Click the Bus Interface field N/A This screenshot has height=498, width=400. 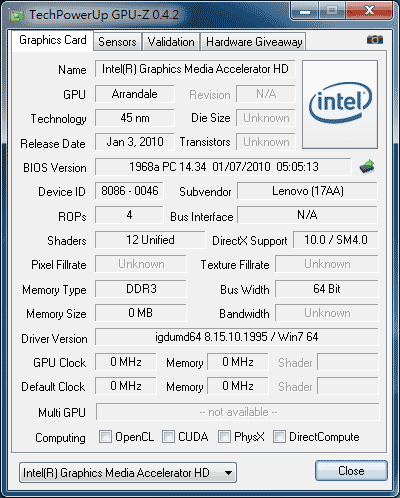click(x=307, y=215)
